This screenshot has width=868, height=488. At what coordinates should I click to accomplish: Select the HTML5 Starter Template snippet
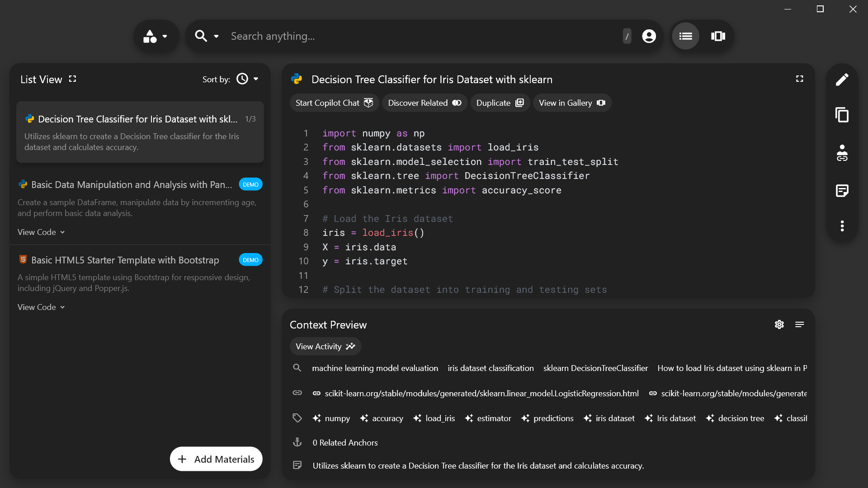click(x=125, y=260)
